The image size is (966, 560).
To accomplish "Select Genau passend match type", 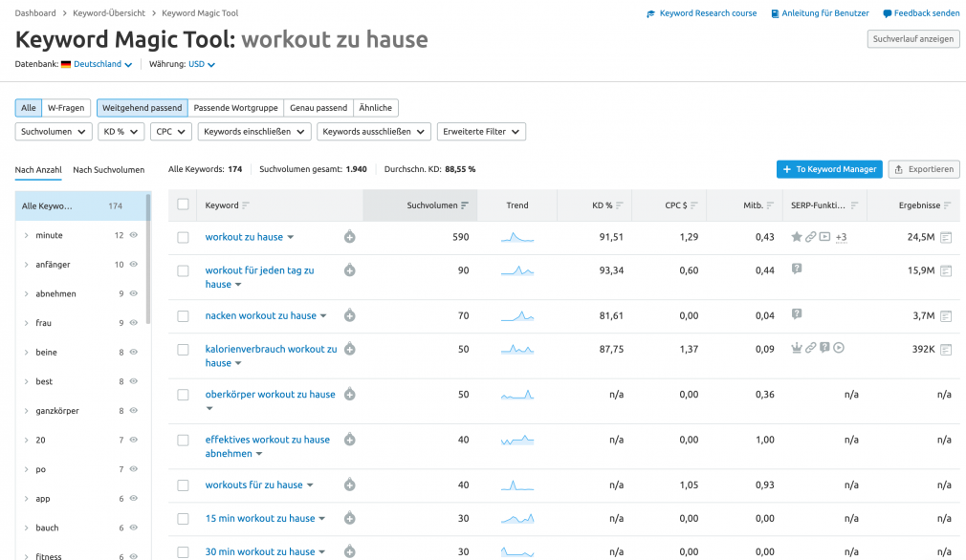I will [318, 108].
